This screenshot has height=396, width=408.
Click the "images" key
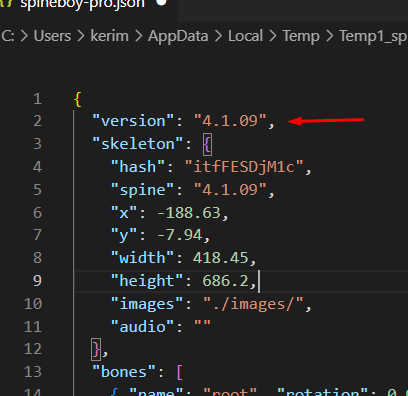click(x=147, y=304)
